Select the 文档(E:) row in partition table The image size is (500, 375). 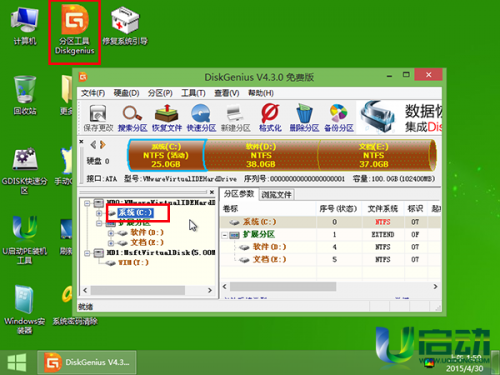tap(331, 259)
